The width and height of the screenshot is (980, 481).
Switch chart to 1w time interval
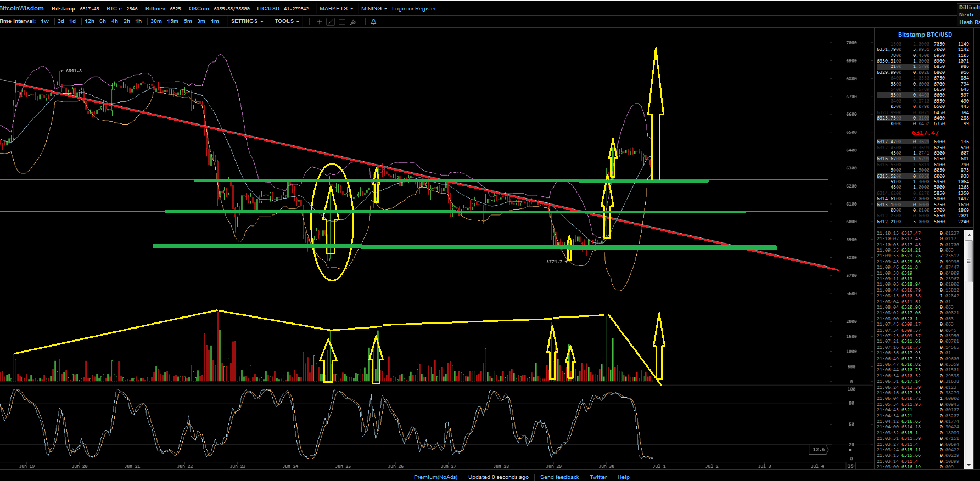click(x=45, y=21)
